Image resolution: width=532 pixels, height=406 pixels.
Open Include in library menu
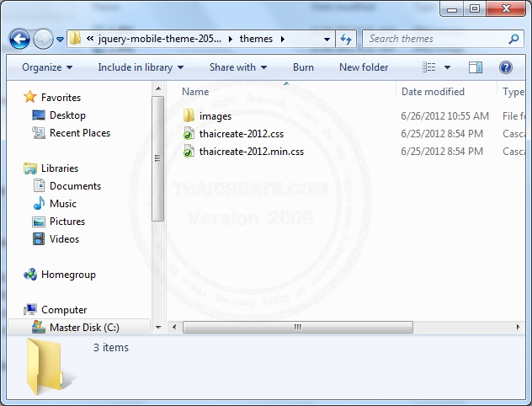[x=141, y=67]
